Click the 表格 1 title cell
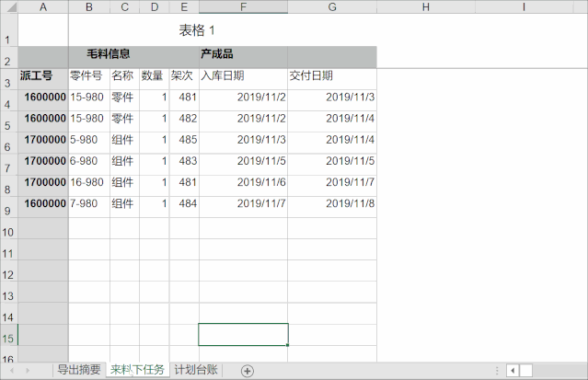Viewport: 588px width, 380px height. click(197, 30)
